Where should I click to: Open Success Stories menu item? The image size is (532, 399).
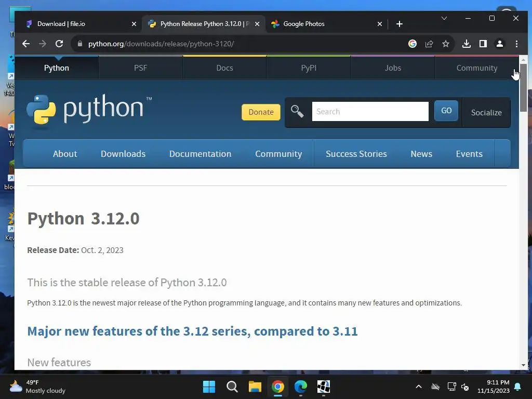click(x=356, y=154)
